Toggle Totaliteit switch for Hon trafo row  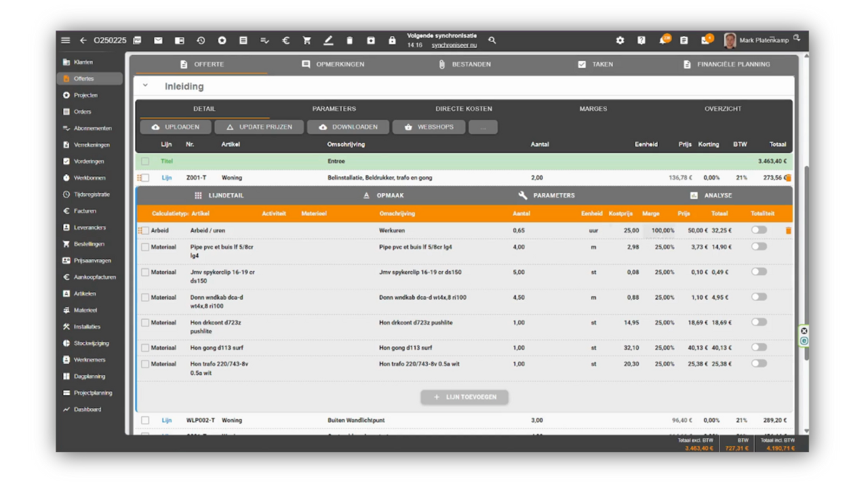[x=759, y=363]
